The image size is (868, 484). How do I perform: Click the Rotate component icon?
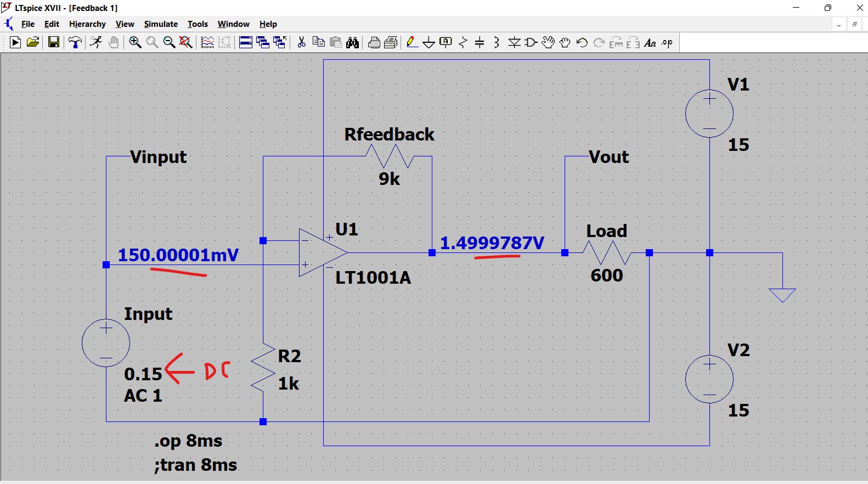click(616, 42)
